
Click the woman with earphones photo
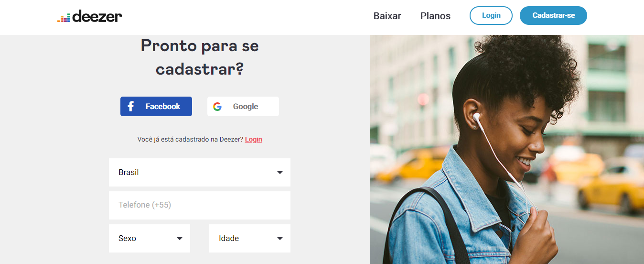(507, 149)
